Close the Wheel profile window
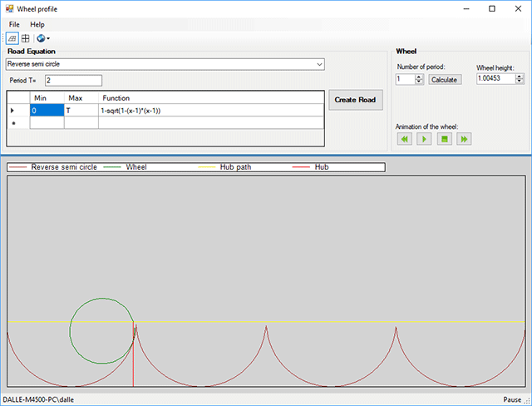The image size is (532, 406). coord(518,9)
